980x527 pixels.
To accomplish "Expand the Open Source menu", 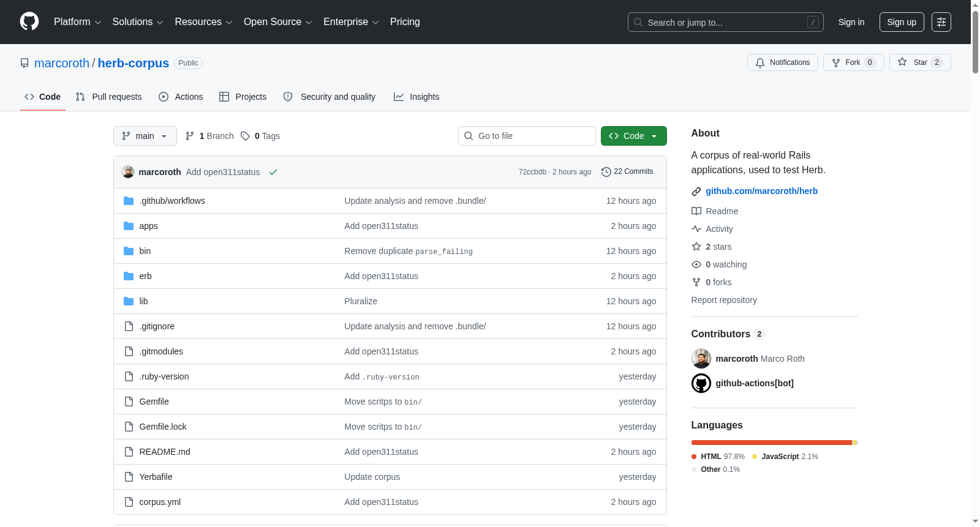I will (x=278, y=22).
